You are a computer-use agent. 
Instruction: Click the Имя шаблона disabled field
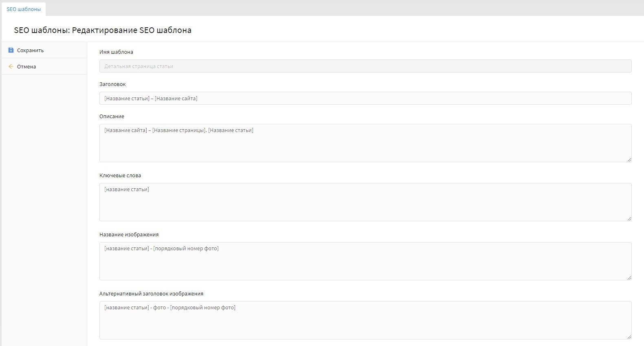(x=365, y=66)
